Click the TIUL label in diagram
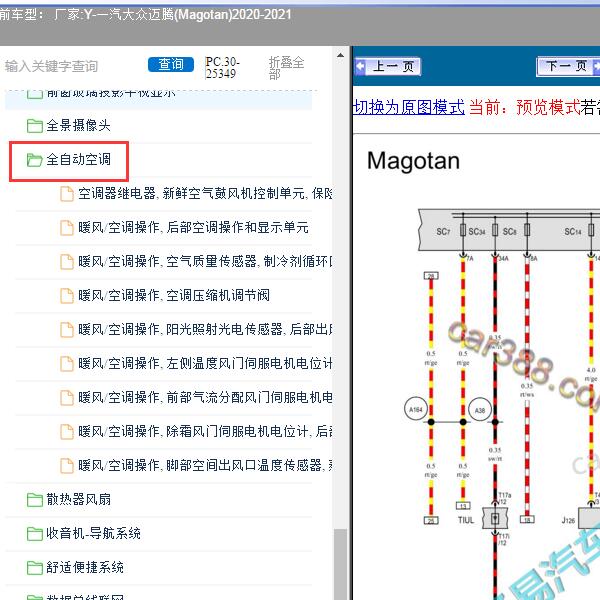This screenshot has width=600, height=600. coord(466,520)
